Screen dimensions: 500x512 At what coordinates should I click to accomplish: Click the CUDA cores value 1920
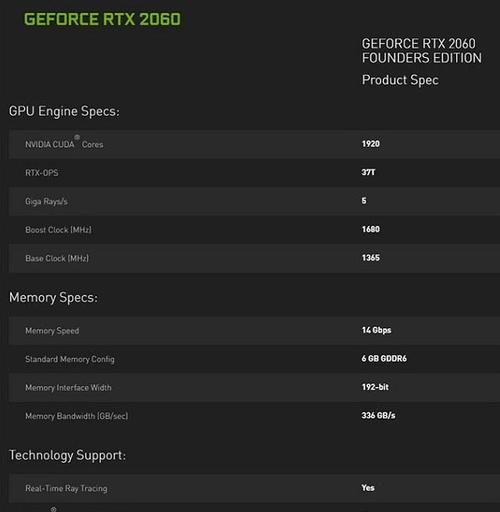(x=371, y=144)
